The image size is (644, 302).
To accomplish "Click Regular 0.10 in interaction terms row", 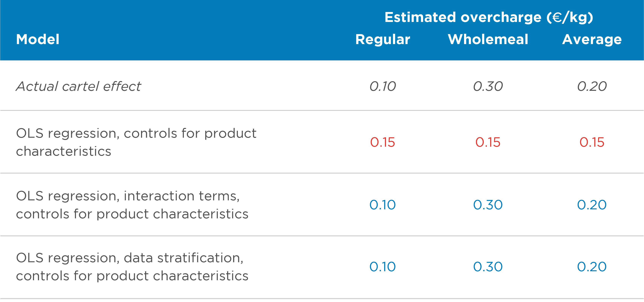I will 383,205.
